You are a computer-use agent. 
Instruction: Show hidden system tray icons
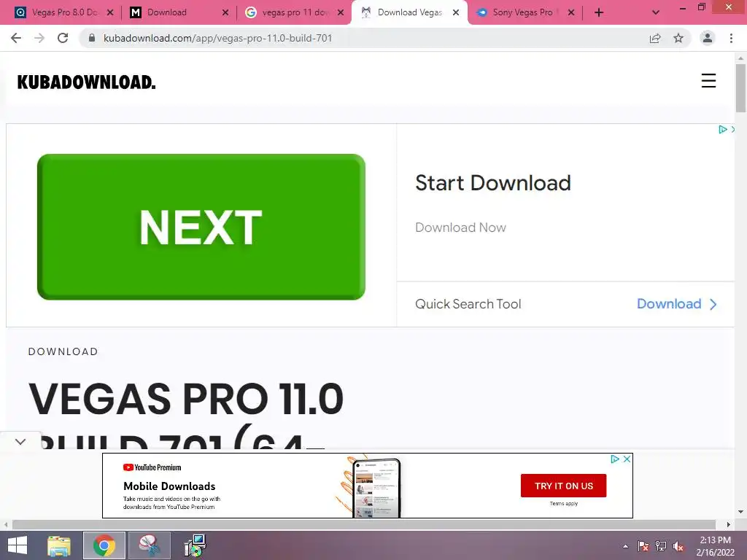point(625,546)
